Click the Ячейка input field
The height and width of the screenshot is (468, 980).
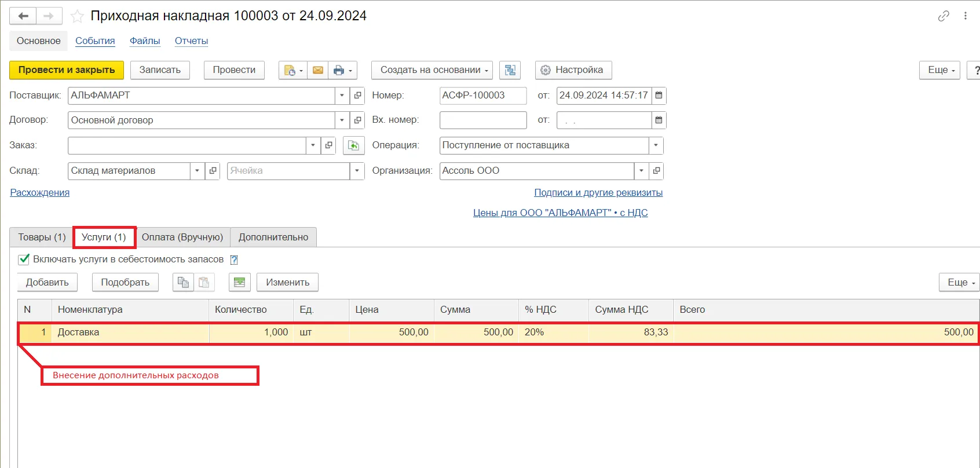point(288,171)
